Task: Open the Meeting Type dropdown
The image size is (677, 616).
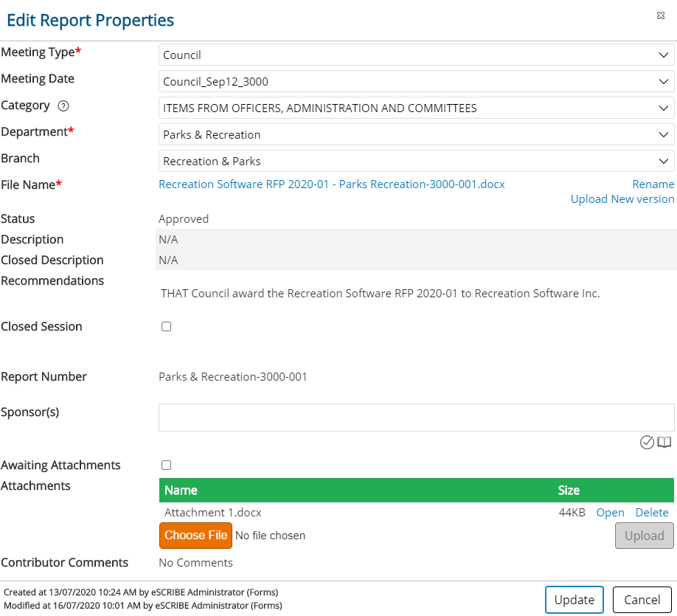Action: pyautogui.click(x=416, y=55)
